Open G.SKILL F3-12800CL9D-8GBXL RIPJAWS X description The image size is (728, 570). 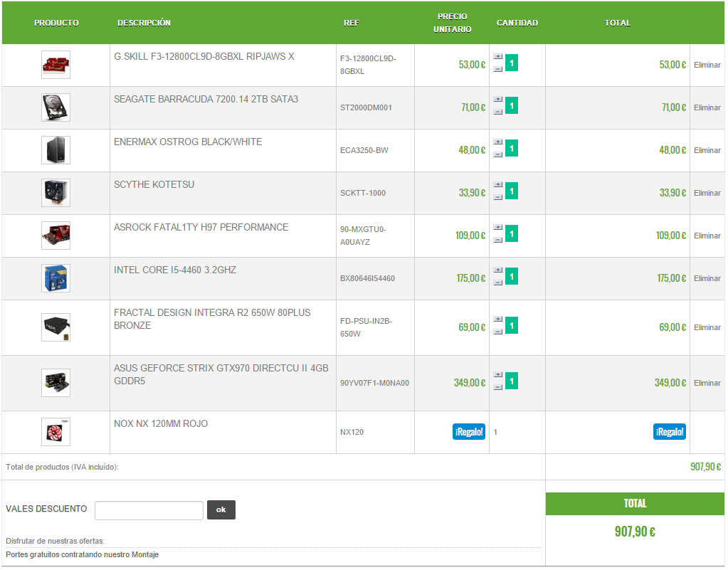click(x=204, y=57)
